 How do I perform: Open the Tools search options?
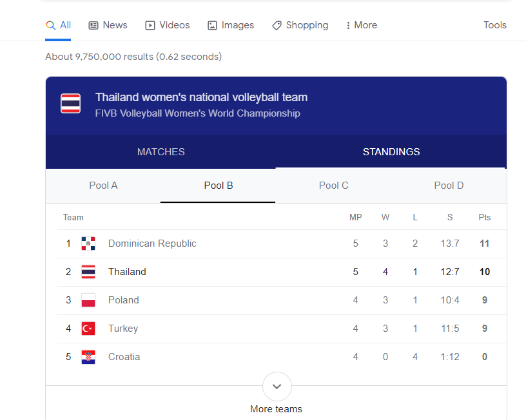point(495,25)
